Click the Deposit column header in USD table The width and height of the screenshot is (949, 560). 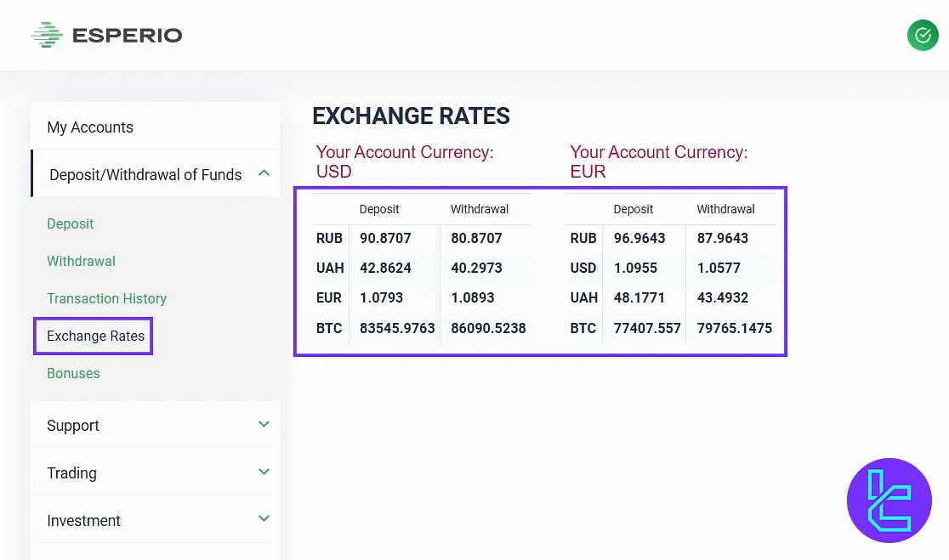379,209
